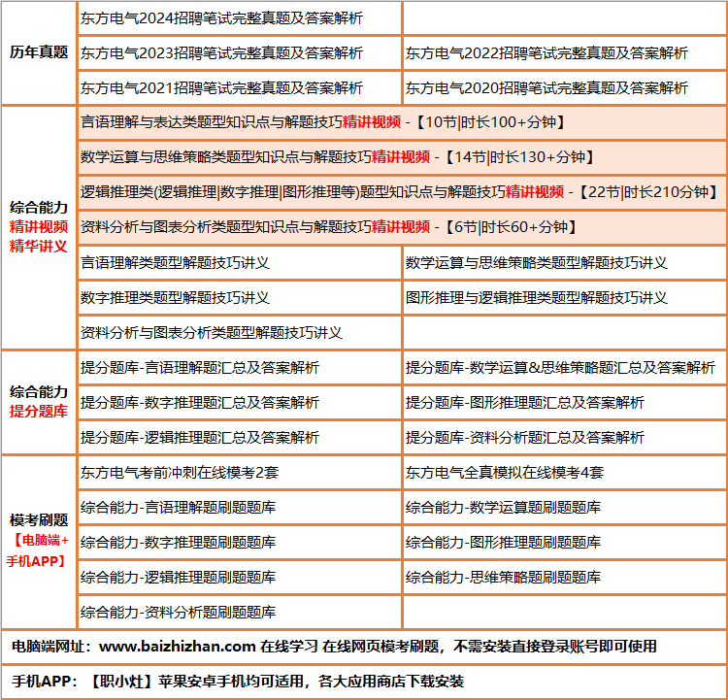728x700 pixels.
Task: Click the 资料分析与图表分析 精讲视频 row (6节)
Action: click(402, 227)
